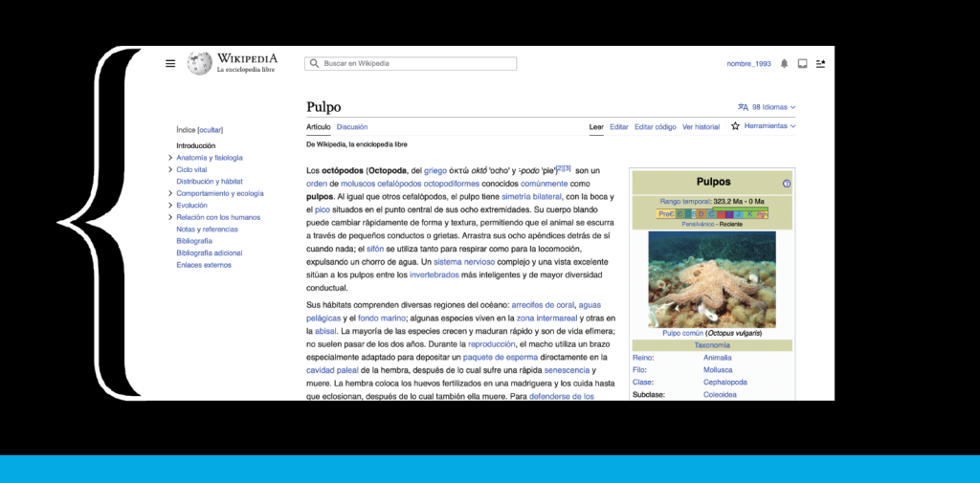Select the Editar tab
This screenshot has height=483, width=980.
click(x=619, y=127)
